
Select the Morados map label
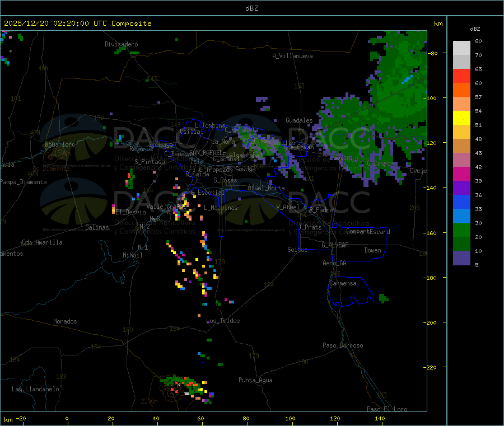pyautogui.click(x=65, y=321)
